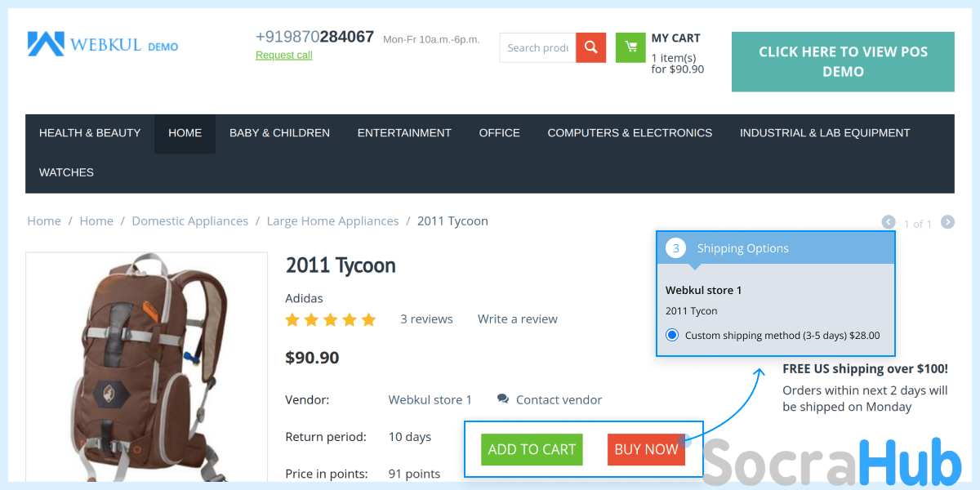Open Computers & Electronics menu

click(x=630, y=133)
